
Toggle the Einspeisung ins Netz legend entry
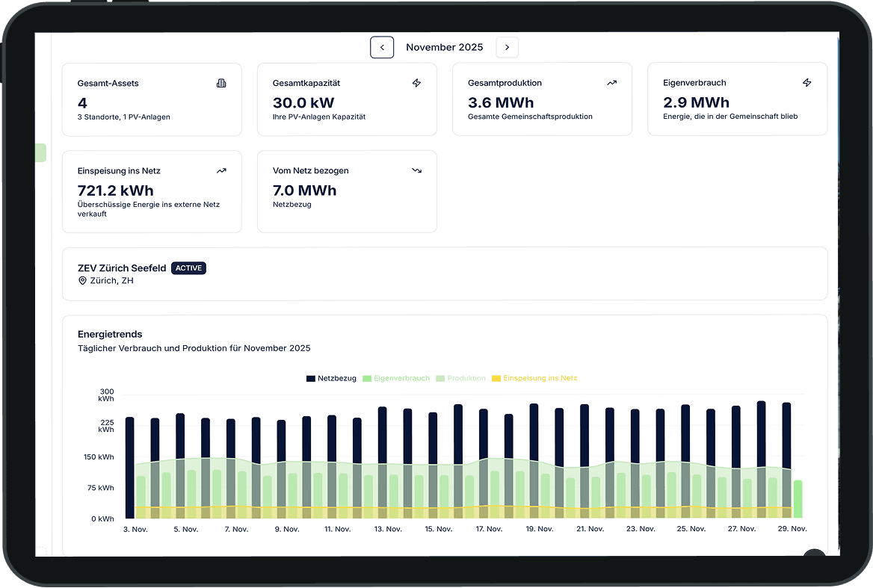tap(534, 378)
